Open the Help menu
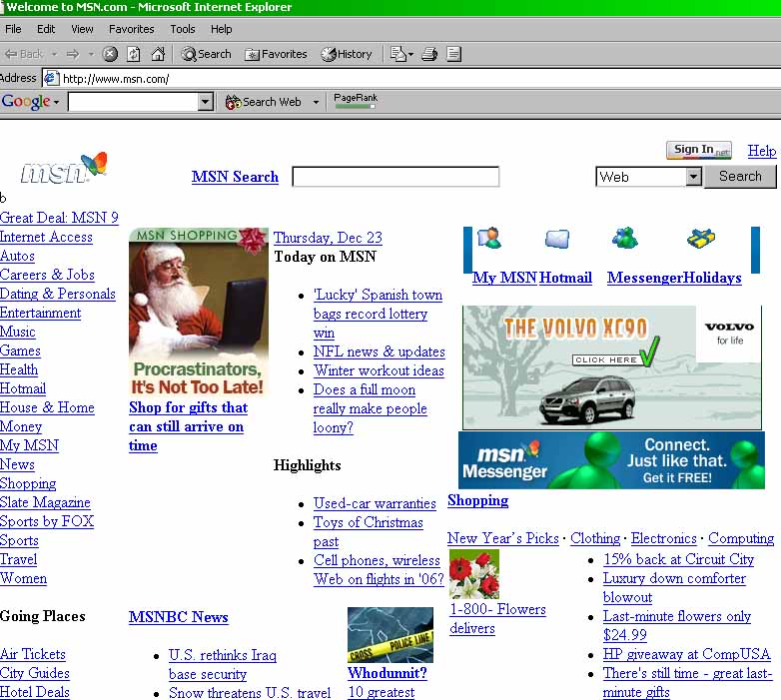This screenshot has width=781, height=700. coord(221,29)
